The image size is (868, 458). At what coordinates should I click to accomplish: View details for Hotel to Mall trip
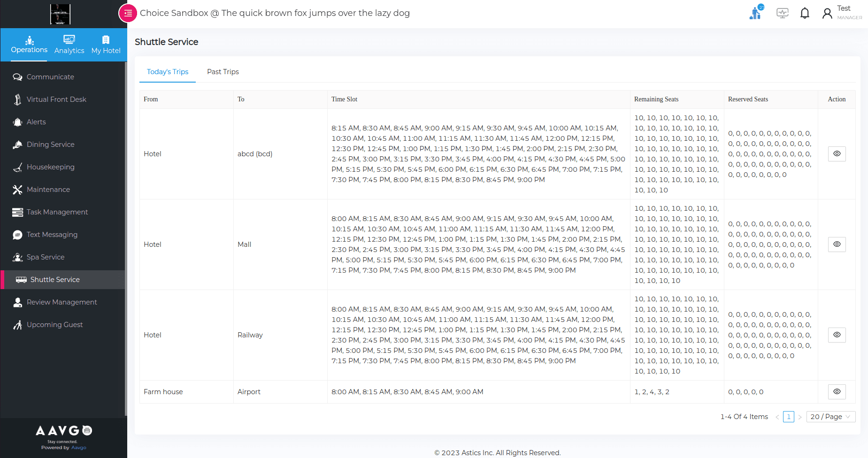click(x=837, y=244)
